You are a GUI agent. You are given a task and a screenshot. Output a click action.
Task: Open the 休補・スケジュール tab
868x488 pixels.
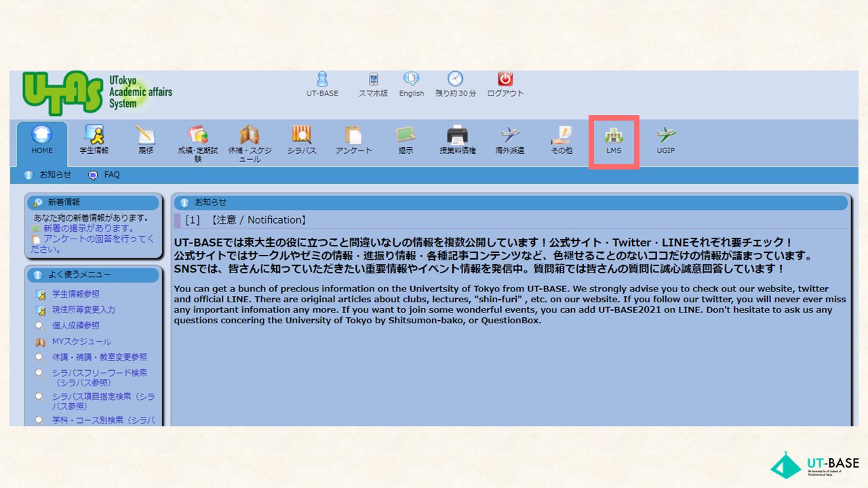[250, 144]
